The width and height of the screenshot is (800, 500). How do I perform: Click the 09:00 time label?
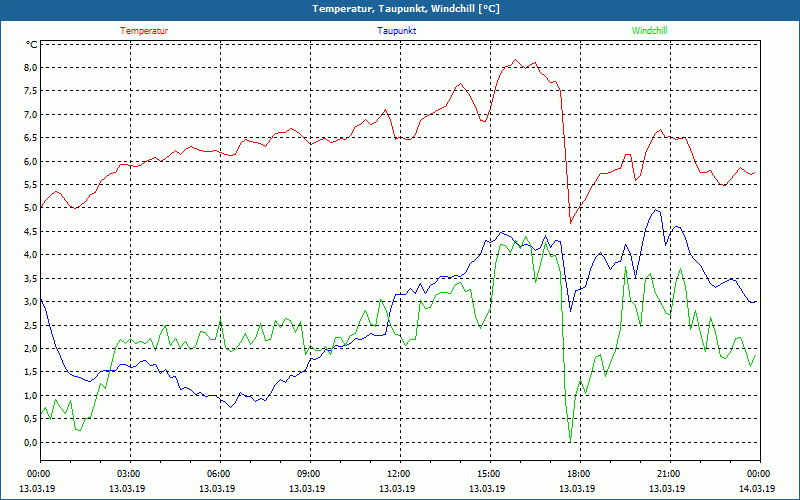pos(310,474)
